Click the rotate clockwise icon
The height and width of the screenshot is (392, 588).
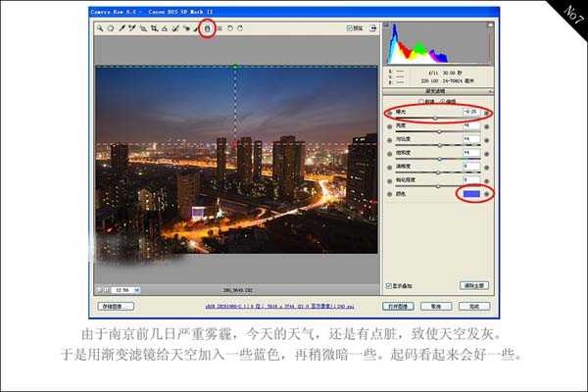click(241, 28)
